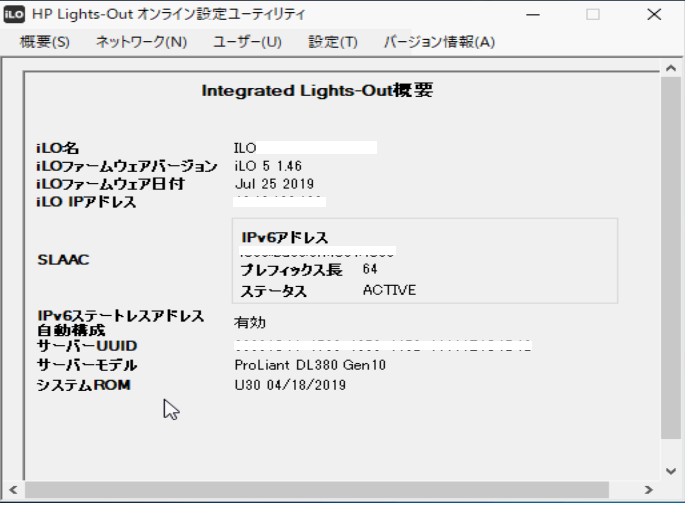Click the ILO name value field

(x=305, y=148)
